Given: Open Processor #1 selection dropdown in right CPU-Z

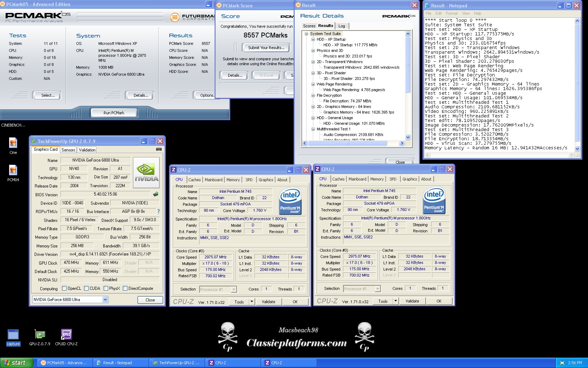Looking at the screenshot, I should pos(378,289).
